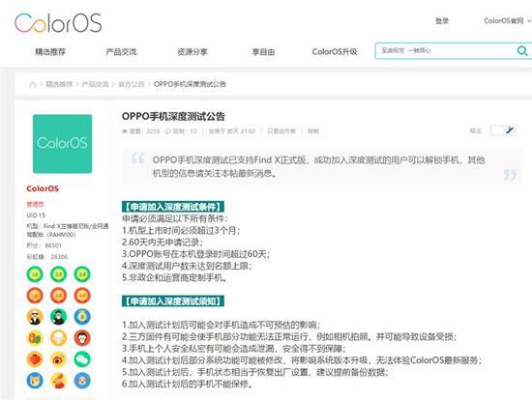The image size is (532, 400).
Task: Click the cat face badge on blue
Action: (35, 381)
